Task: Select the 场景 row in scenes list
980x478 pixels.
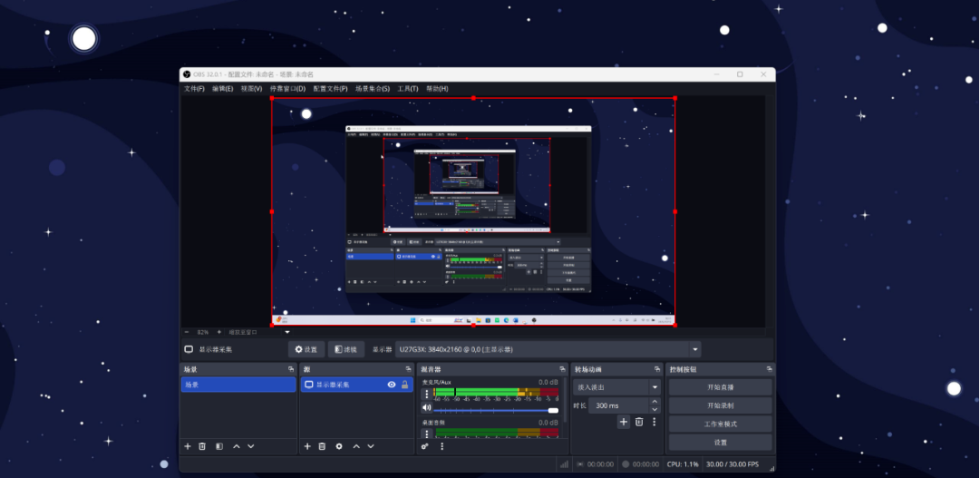Action: pos(238,385)
